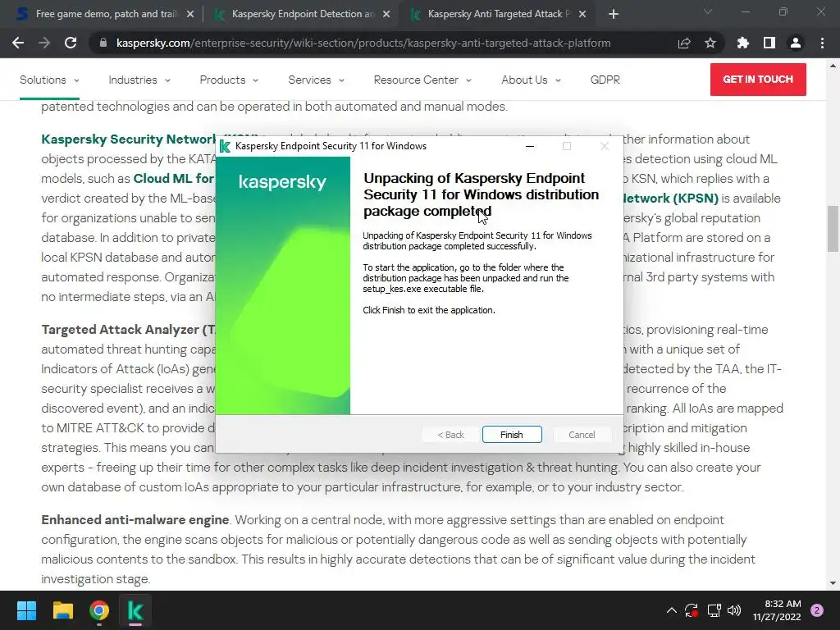Screen dimensions: 840x630
Task: Share this page via share icon
Action: coord(684,43)
